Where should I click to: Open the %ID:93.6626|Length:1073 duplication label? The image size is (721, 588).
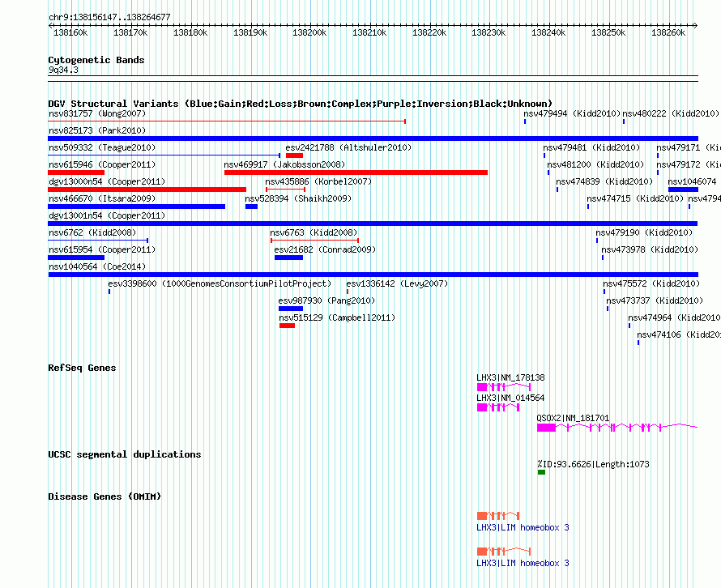point(593,464)
